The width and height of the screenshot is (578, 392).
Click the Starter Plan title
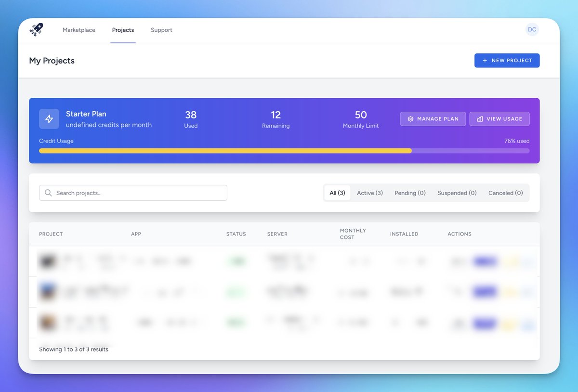pos(86,114)
